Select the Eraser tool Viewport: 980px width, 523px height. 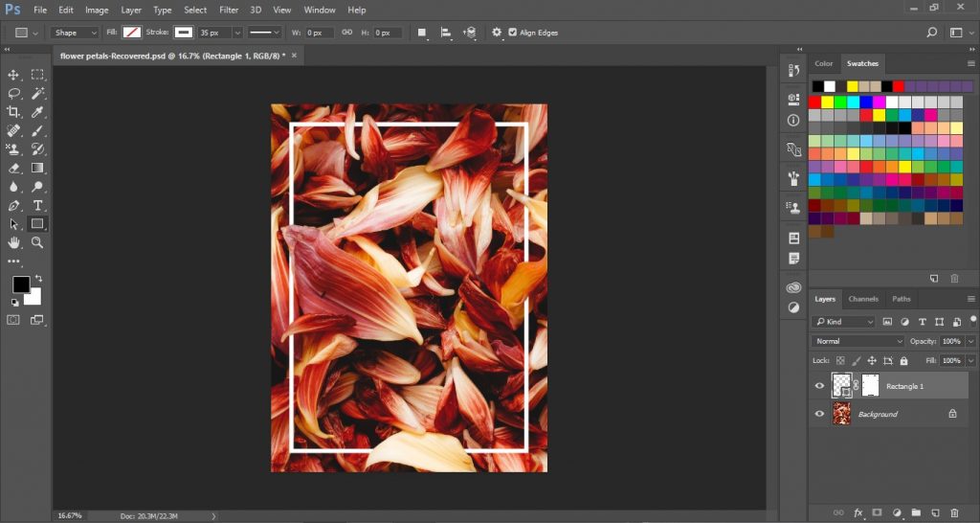13,168
